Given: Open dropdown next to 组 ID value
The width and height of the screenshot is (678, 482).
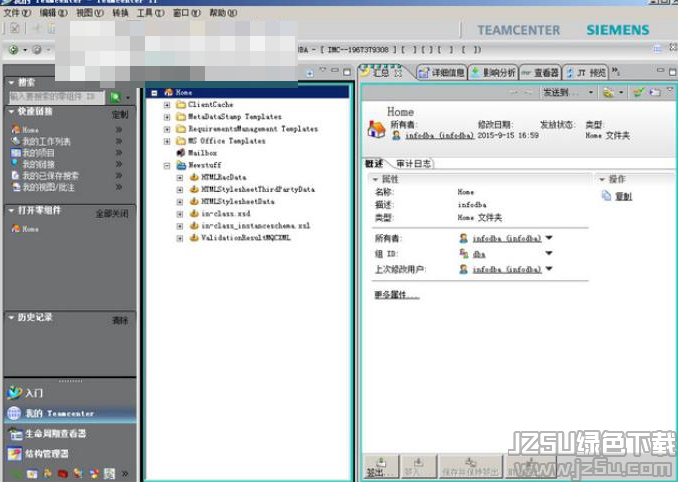Looking at the screenshot, I should click(549, 253).
